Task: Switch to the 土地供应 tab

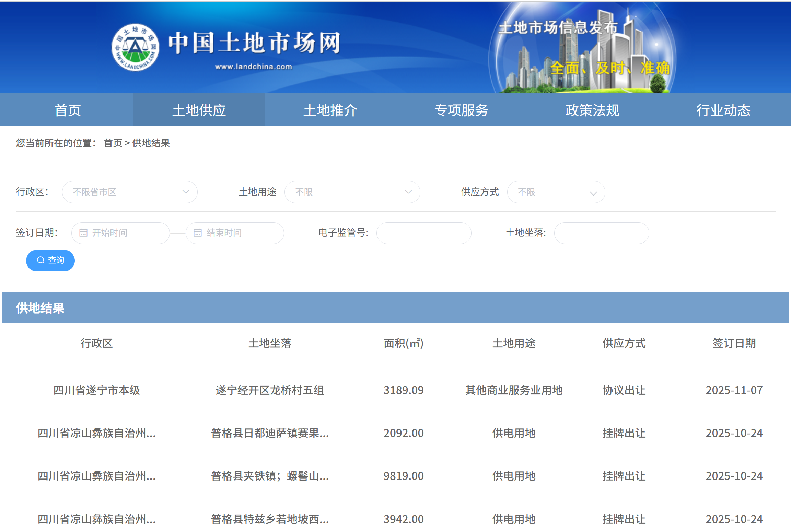Action: click(x=199, y=110)
